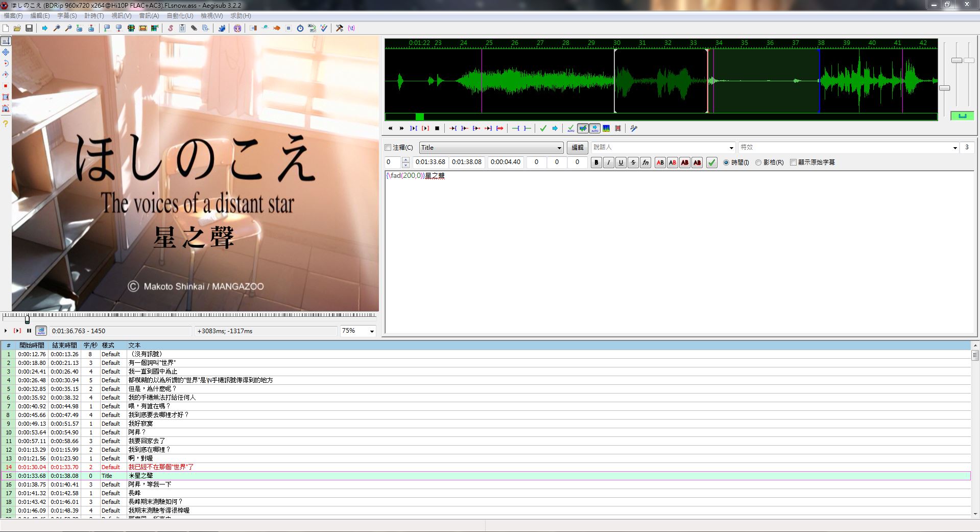Image resolution: width=980 pixels, height=532 pixels.
Task: Click the start time field 0:01:33.68
Action: click(x=430, y=162)
